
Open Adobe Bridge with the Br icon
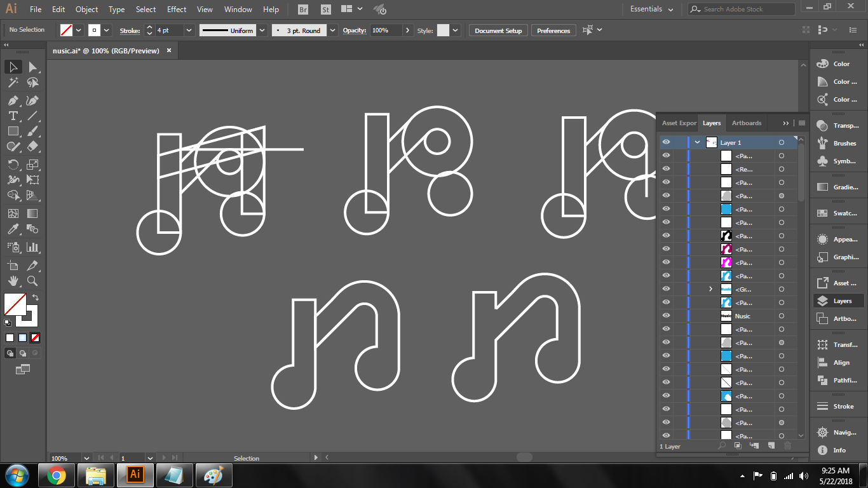pyautogui.click(x=303, y=10)
